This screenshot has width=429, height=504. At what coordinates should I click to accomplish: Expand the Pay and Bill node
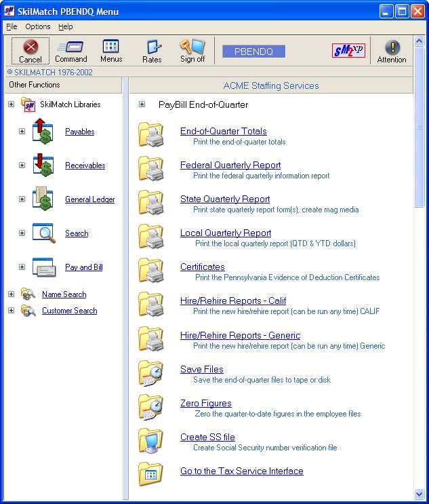pyautogui.click(x=22, y=267)
